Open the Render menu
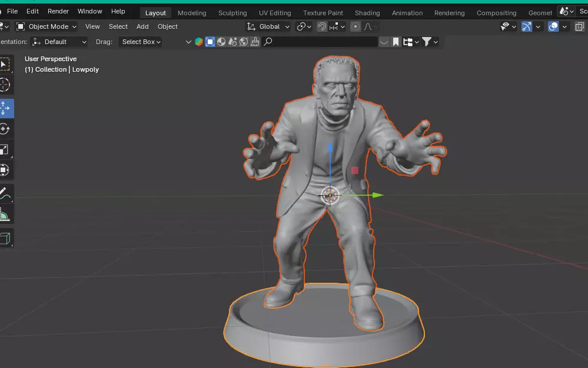Viewport: 588px width, 368px height. 58,11
